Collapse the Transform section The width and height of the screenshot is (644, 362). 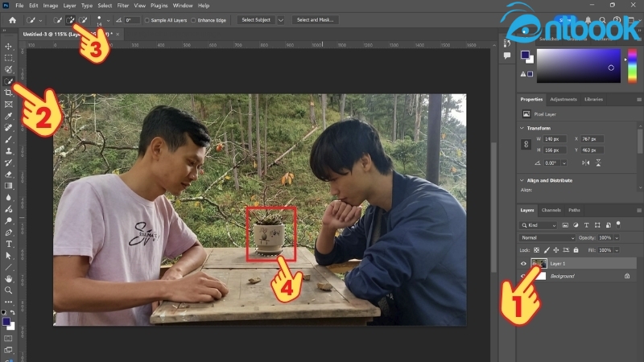pyautogui.click(x=522, y=128)
